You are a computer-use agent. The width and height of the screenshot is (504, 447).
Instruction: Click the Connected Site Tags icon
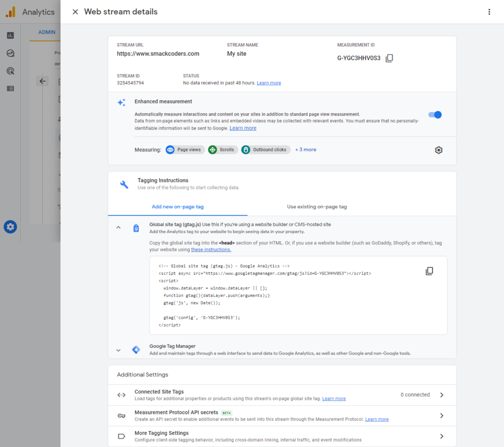click(x=122, y=395)
